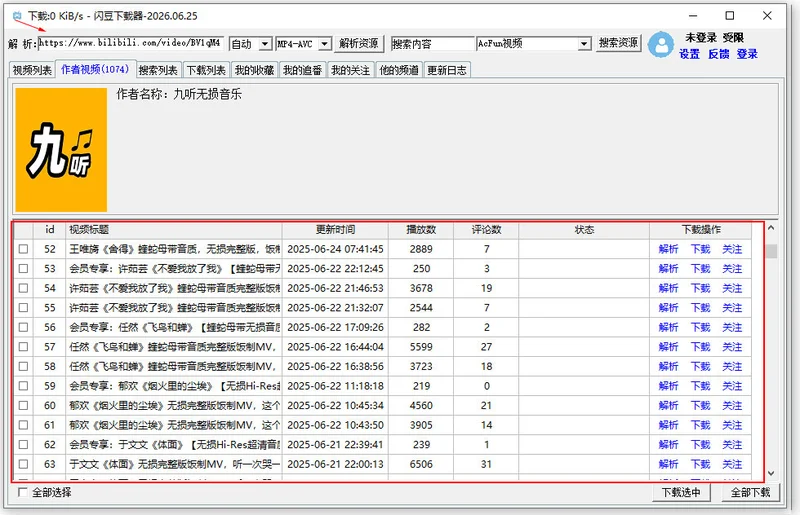Click play count 6506

[421, 464]
